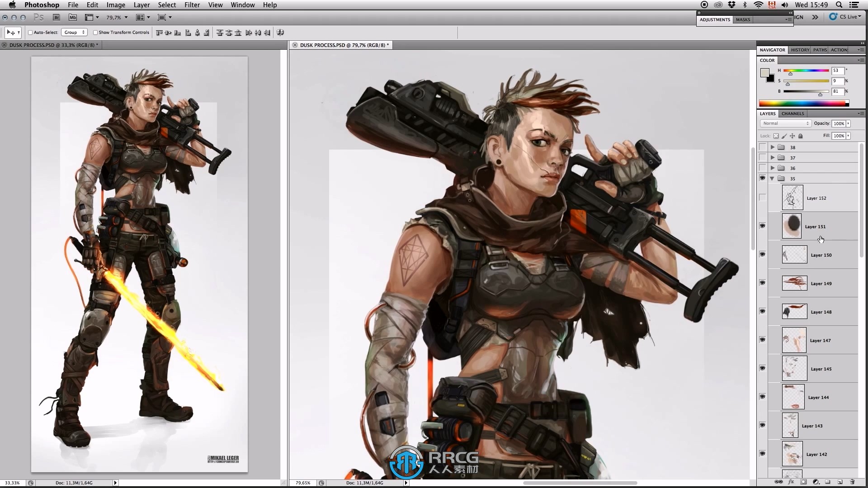
Task: Open the Auto-Select Group dropdown
Action: click(74, 33)
